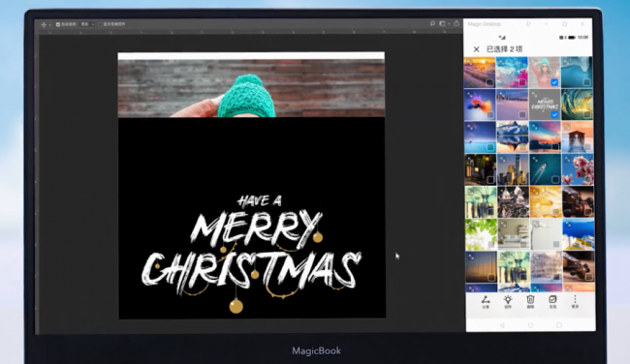Click the 已选择 2 项 selection count title

tap(505, 49)
